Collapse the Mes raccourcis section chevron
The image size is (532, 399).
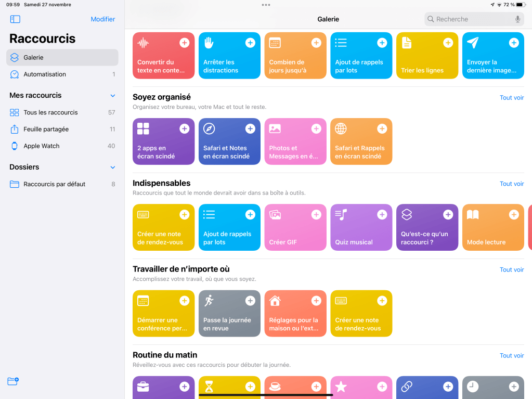coord(113,96)
